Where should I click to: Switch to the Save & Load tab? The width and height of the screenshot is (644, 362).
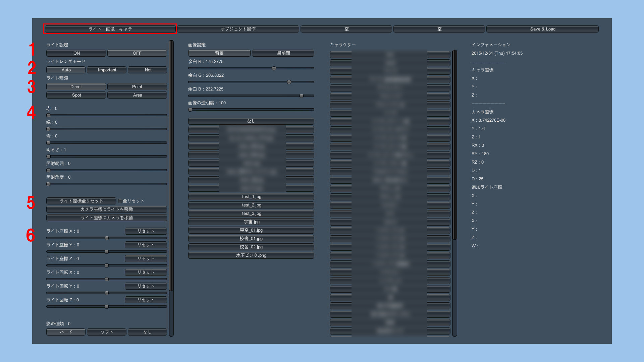tap(542, 29)
